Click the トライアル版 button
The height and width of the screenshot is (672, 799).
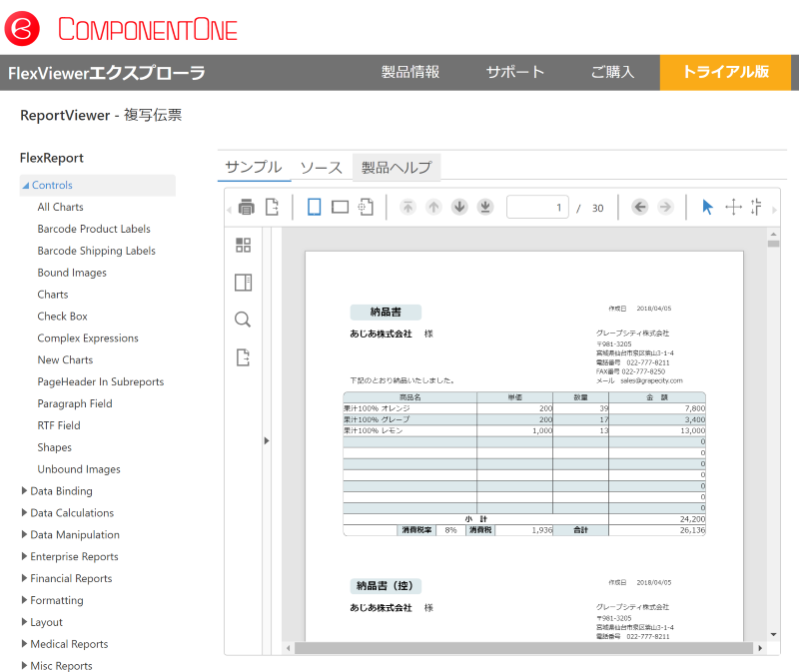tap(726, 72)
